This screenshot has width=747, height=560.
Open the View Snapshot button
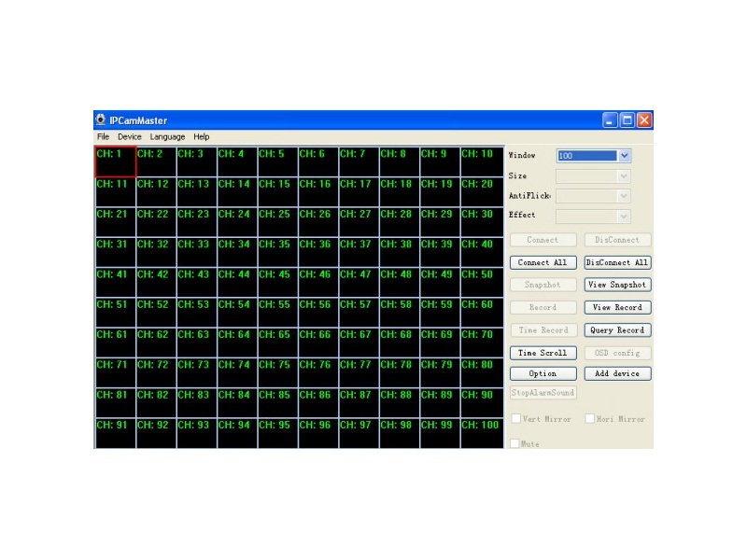(617, 285)
